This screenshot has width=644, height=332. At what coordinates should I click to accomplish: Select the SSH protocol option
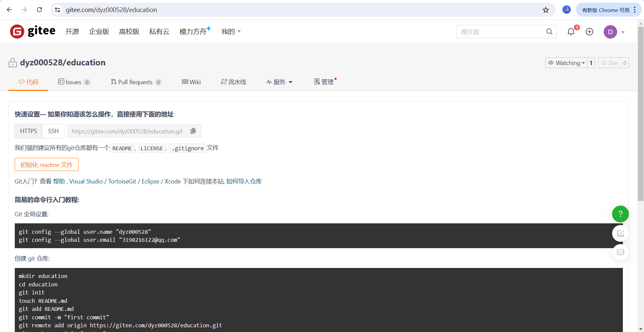[x=53, y=131]
